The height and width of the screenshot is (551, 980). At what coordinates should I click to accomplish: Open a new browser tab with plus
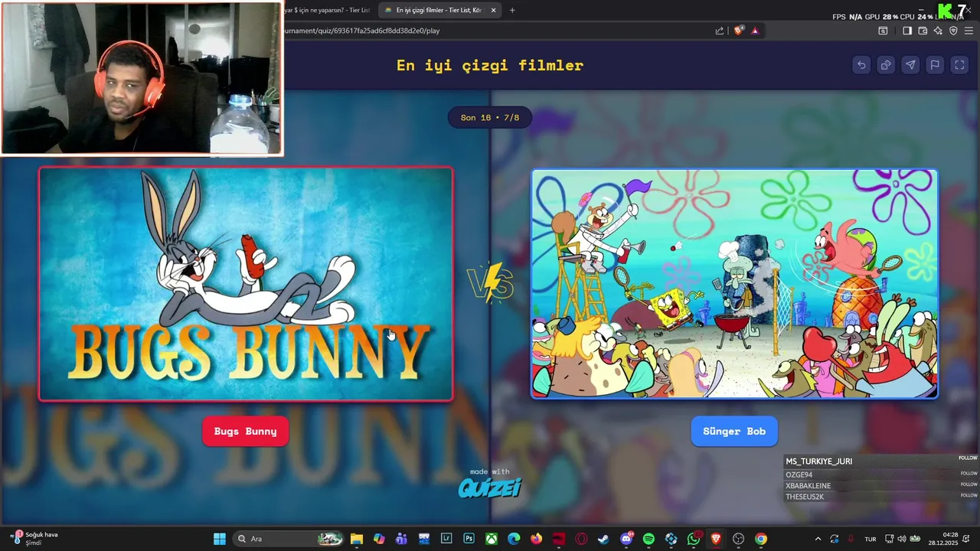pos(512,10)
